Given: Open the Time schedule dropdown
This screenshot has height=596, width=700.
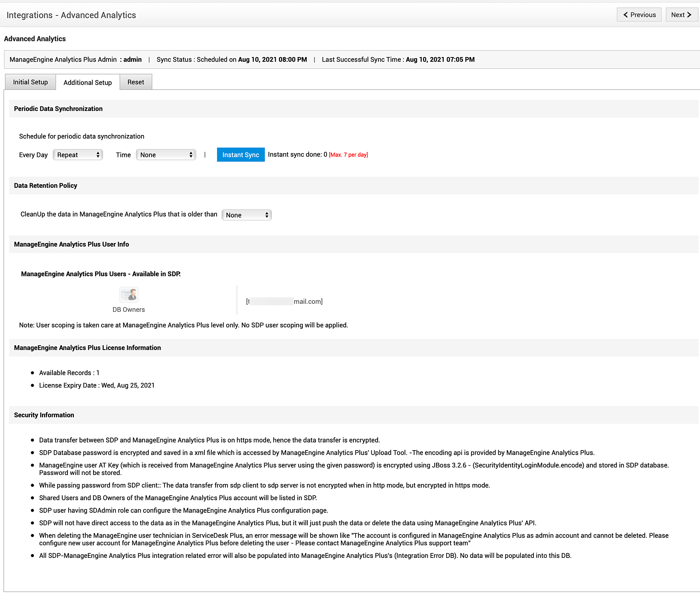Looking at the screenshot, I should tap(166, 155).
